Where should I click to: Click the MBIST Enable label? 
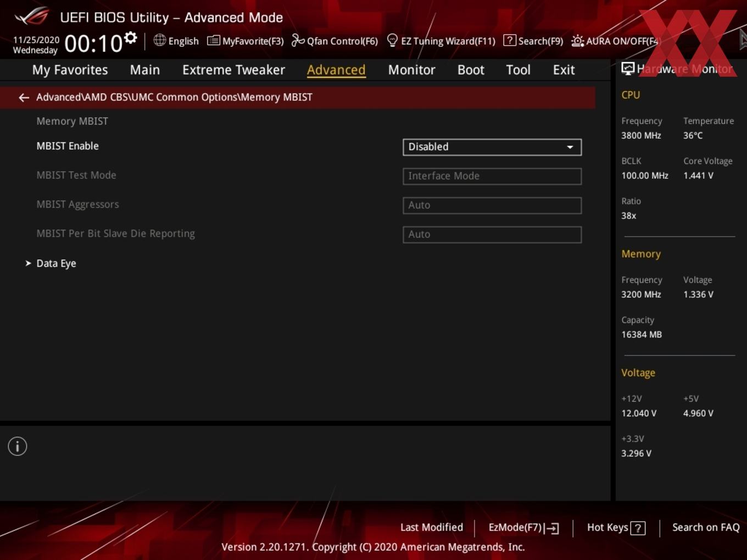68,146
